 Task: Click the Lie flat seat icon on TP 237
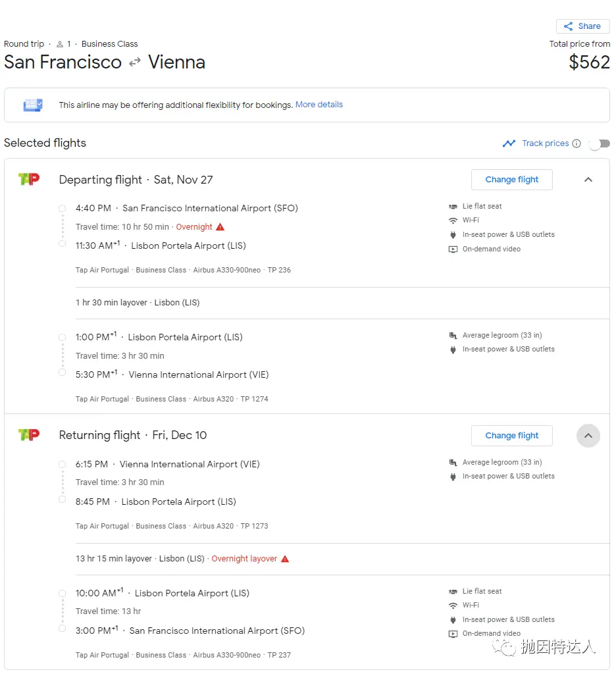click(453, 592)
